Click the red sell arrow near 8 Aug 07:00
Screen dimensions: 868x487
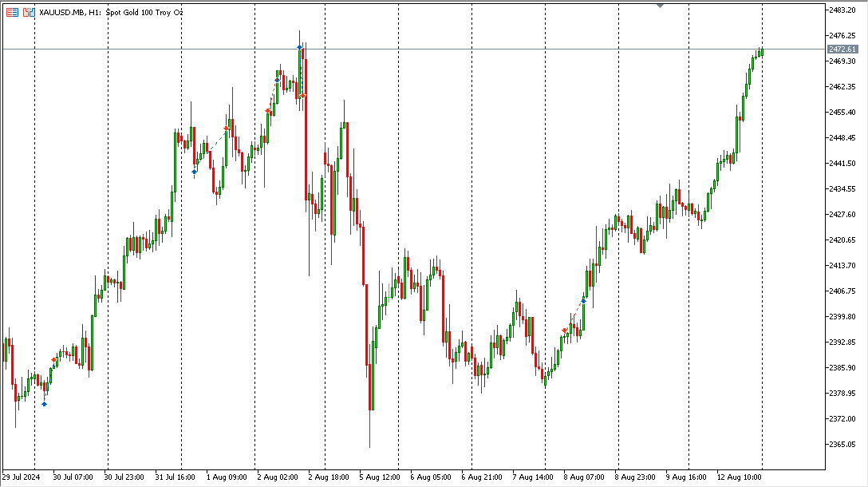[565, 331]
